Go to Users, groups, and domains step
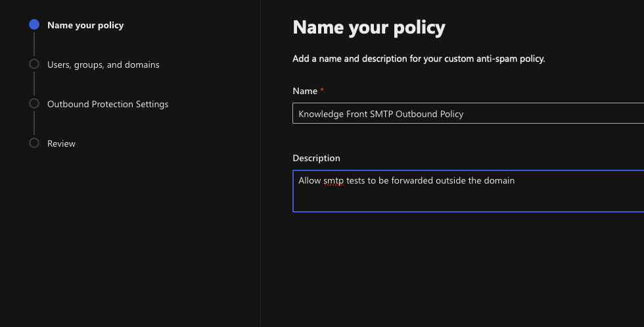Viewport: 644px width, 327px height. pyautogui.click(x=103, y=64)
